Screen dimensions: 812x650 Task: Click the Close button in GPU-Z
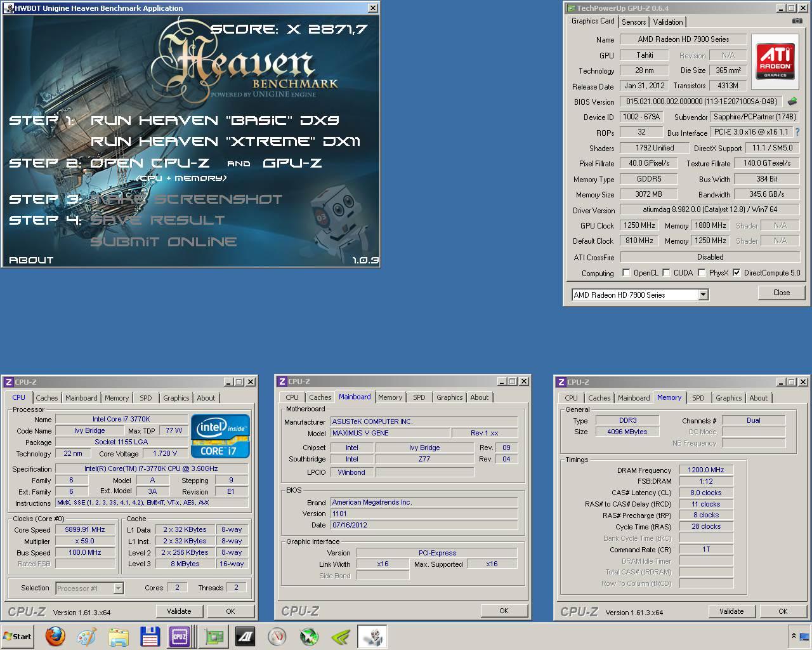(782, 293)
